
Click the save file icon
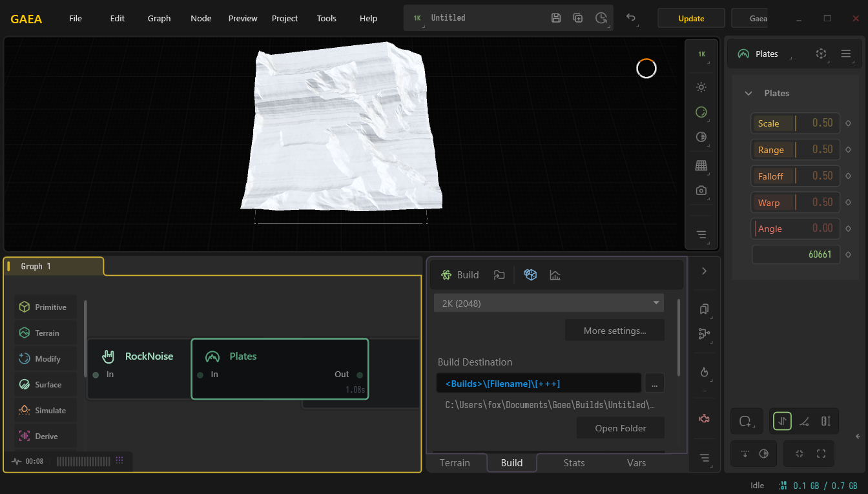[x=556, y=18]
